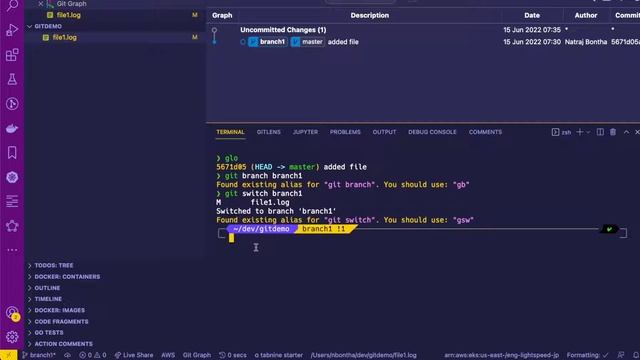640x360 pixels.
Task: Split the terminal
Action: pos(600,132)
